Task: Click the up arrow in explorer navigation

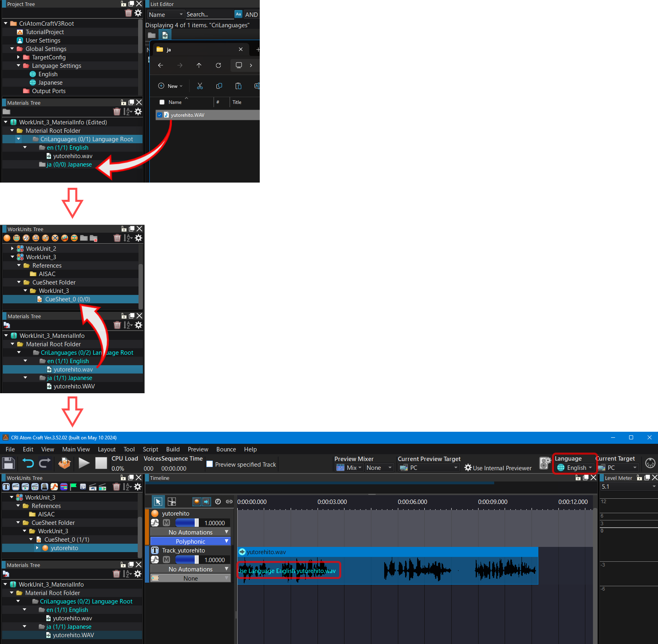Action: pyautogui.click(x=199, y=65)
